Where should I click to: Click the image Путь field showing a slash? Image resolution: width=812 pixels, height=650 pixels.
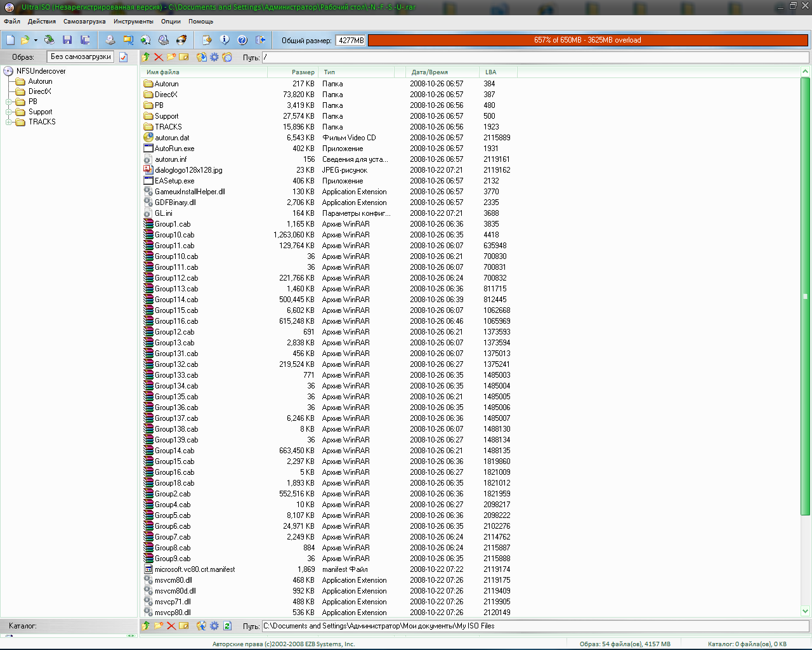[535, 57]
